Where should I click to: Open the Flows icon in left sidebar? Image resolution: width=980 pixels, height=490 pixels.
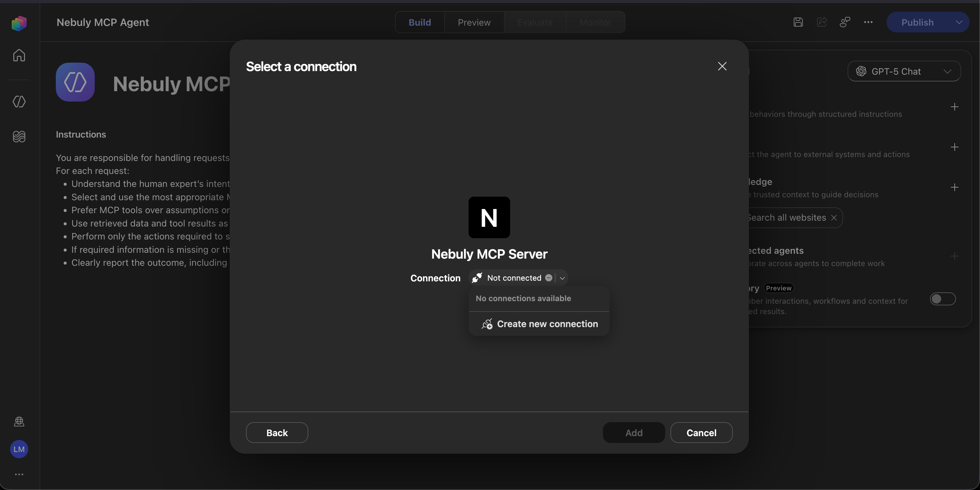[x=19, y=136]
